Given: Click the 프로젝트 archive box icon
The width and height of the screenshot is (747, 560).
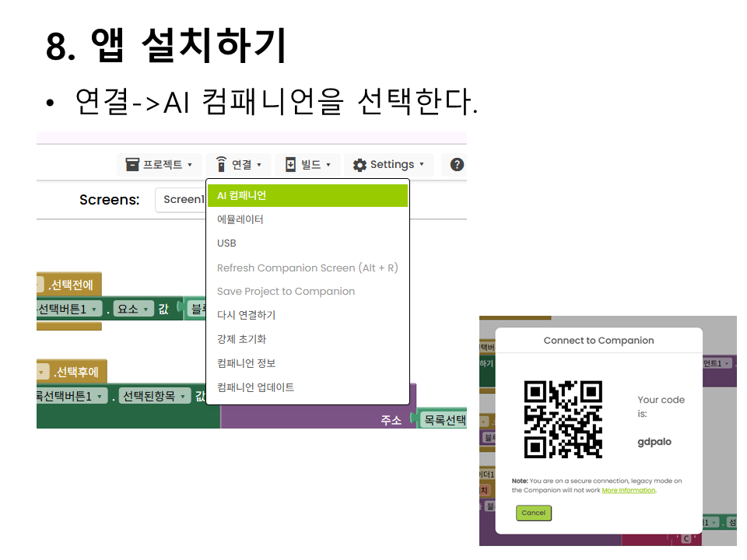Looking at the screenshot, I should (x=132, y=165).
